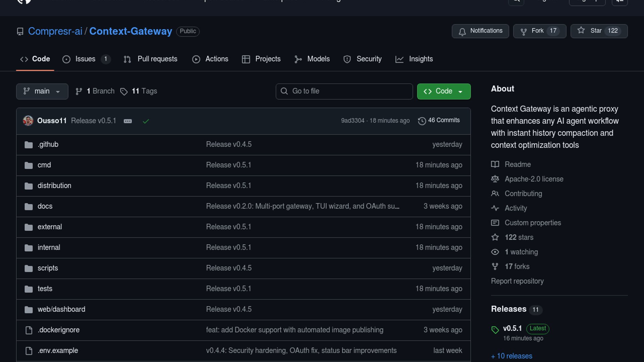This screenshot has height=362, width=644.
Task: Click the Activity pulse icon in About
Action: point(495,208)
